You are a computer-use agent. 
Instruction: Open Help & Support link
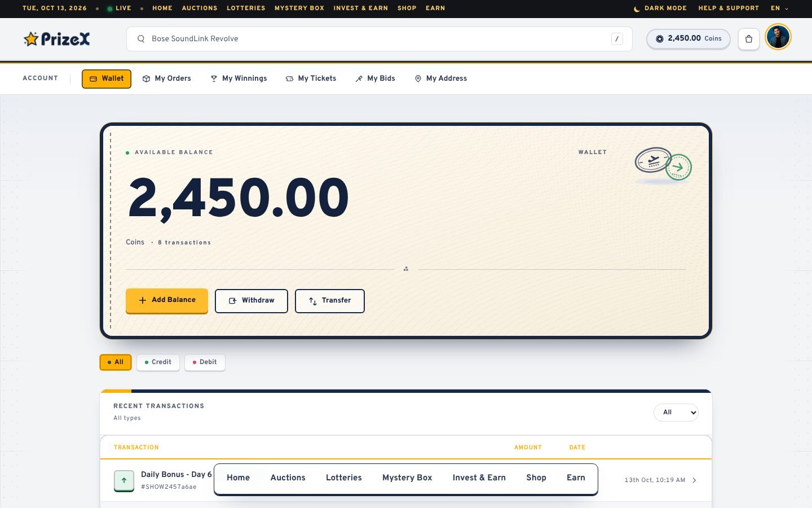[x=729, y=8]
